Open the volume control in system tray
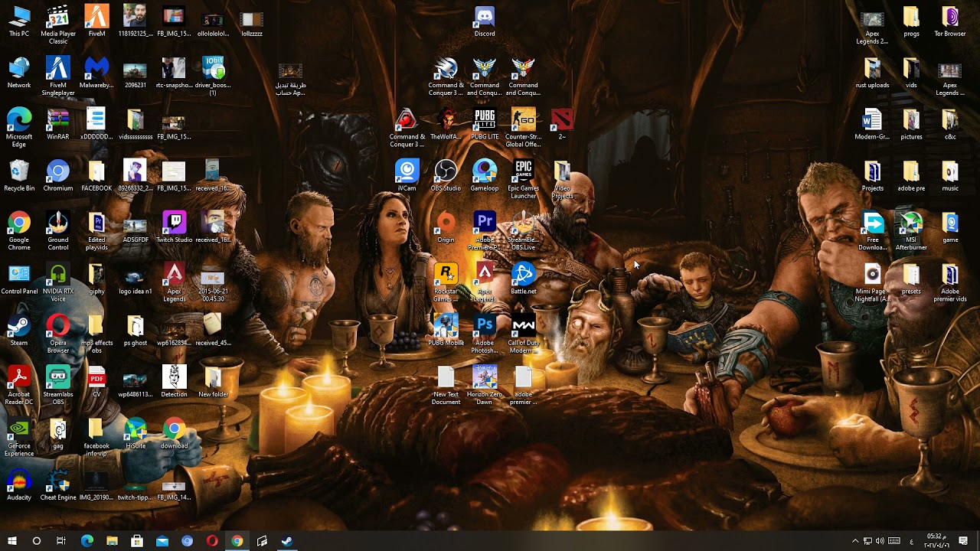980x551 pixels. tap(880, 541)
